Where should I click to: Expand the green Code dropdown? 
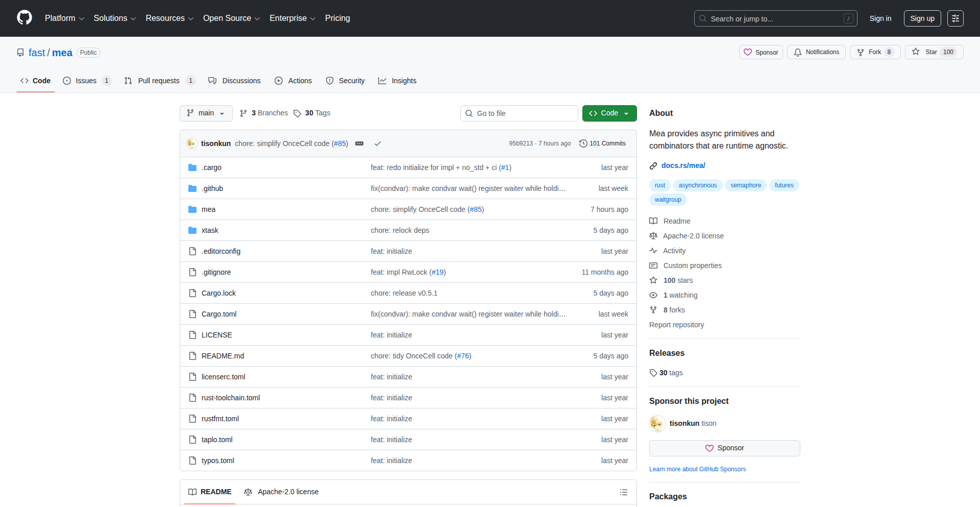(627, 113)
